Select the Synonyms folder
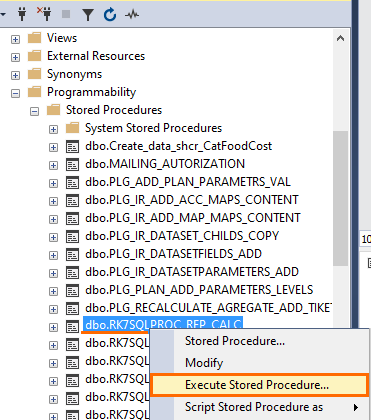Screen dimensions: 371x420 (x=74, y=74)
